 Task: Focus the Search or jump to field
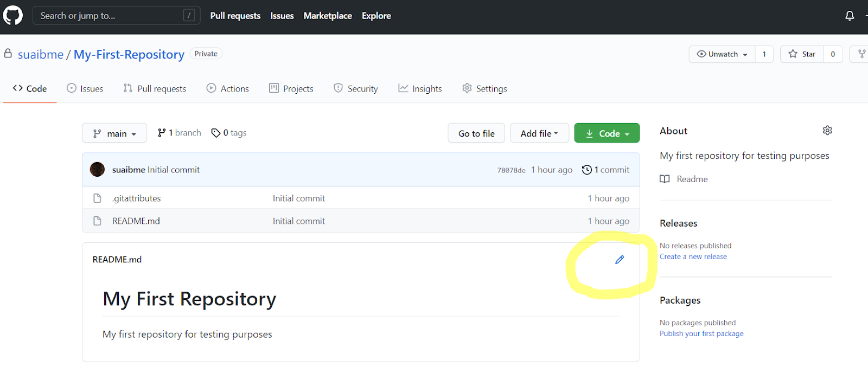coord(116,15)
